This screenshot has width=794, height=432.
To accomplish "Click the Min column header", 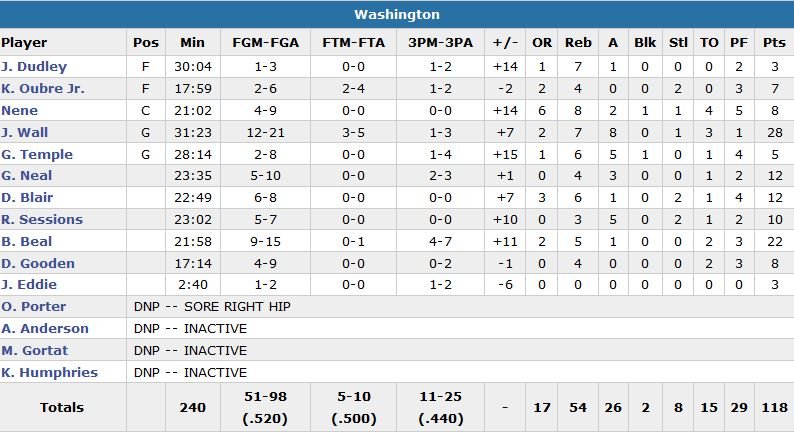I will click(x=192, y=43).
